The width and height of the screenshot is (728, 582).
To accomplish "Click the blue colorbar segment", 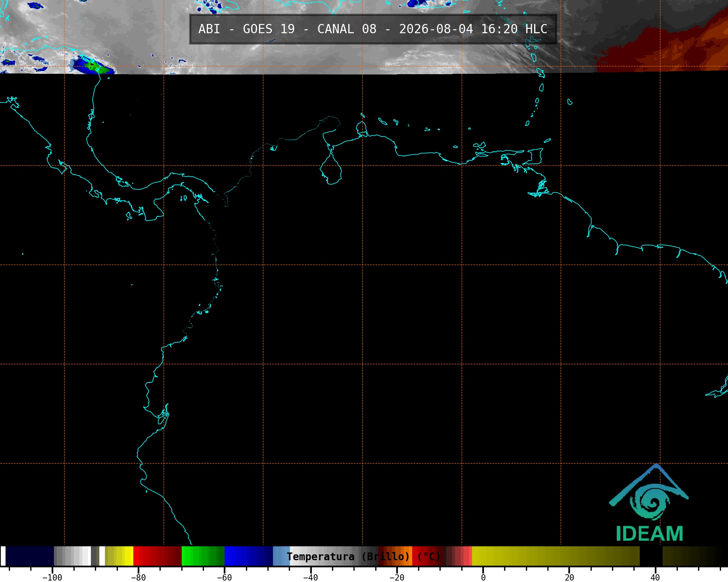I will [x=249, y=556].
